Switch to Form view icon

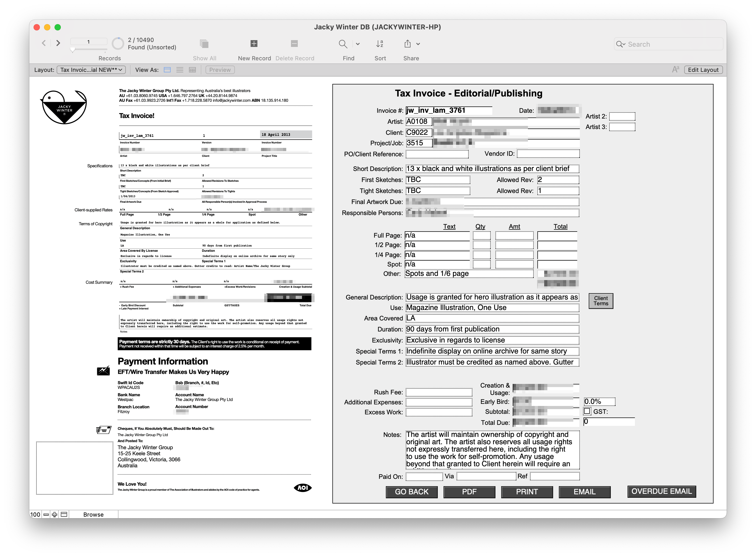(x=167, y=70)
